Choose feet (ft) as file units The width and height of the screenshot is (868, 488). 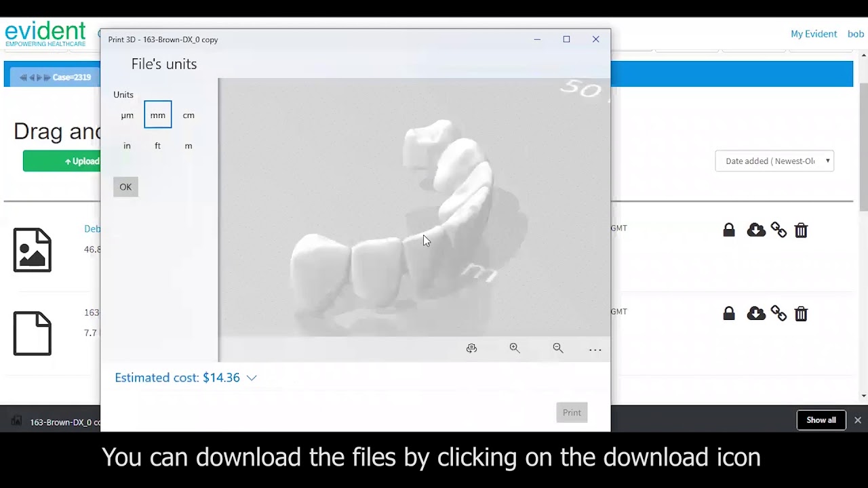click(158, 146)
